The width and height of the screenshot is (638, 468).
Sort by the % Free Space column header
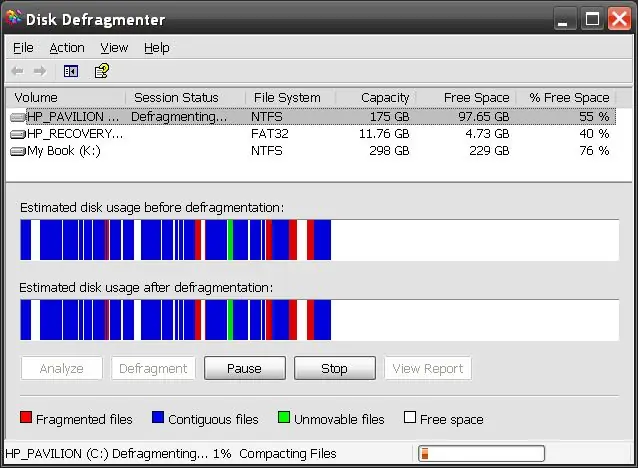click(566, 98)
